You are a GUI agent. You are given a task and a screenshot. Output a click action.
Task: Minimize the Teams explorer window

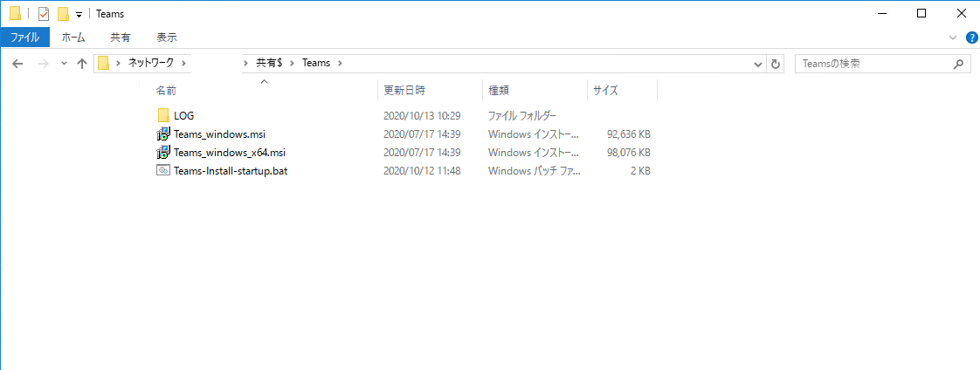[882, 14]
